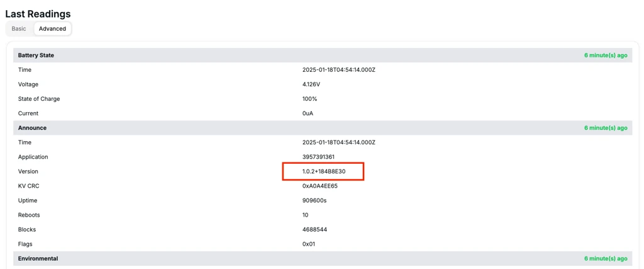Click the State of Charge 100% value
Image resolution: width=644 pixels, height=269 pixels.
[x=309, y=99]
